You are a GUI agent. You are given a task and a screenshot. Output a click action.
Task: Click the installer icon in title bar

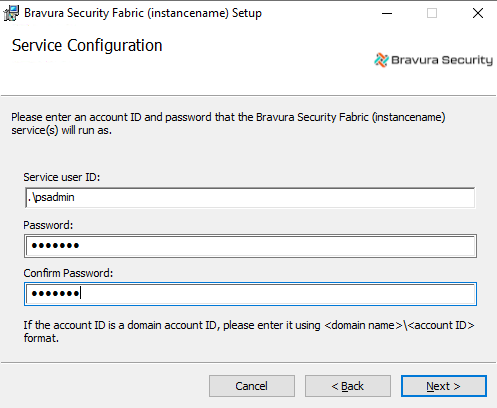[x=11, y=13]
